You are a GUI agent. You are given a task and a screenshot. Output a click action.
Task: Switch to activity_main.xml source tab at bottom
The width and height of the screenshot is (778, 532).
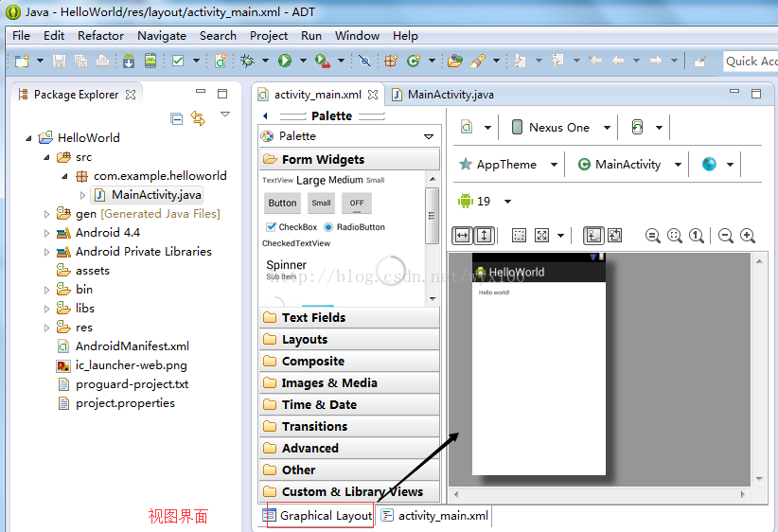coord(435,516)
